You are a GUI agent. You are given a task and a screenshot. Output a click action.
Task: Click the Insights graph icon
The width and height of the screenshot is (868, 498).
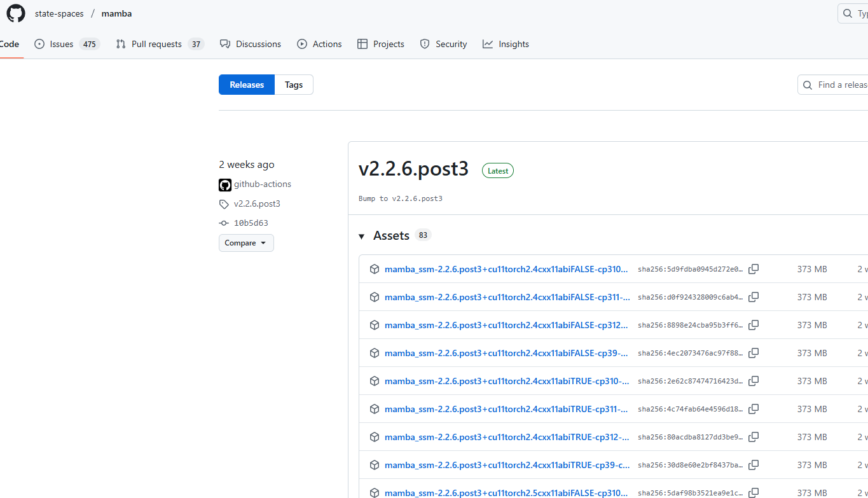(488, 44)
